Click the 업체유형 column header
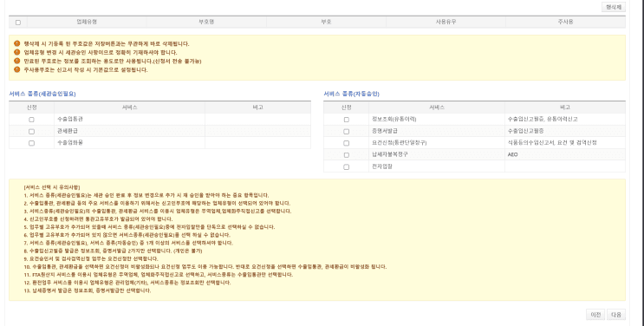 point(87,23)
